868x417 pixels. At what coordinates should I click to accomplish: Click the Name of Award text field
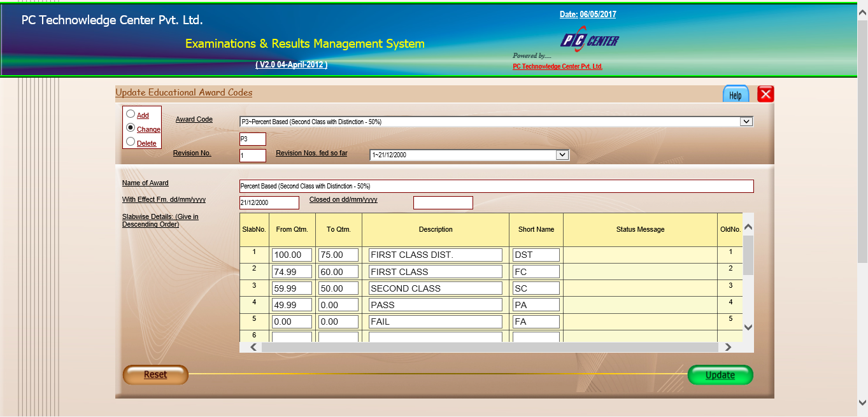click(496, 187)
